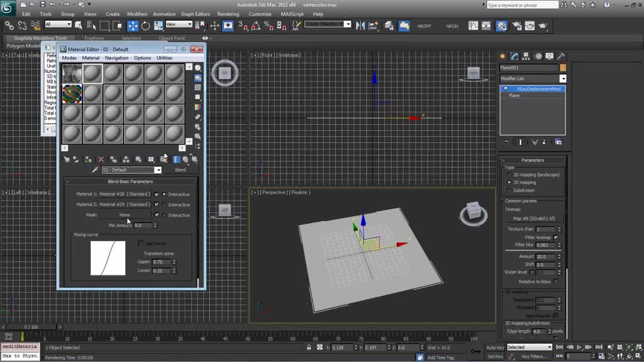Screen dimensions: 644x362
Task: Open material name 02 - Default dropdown
Action: pyautogui.click(x=158, y=170)
